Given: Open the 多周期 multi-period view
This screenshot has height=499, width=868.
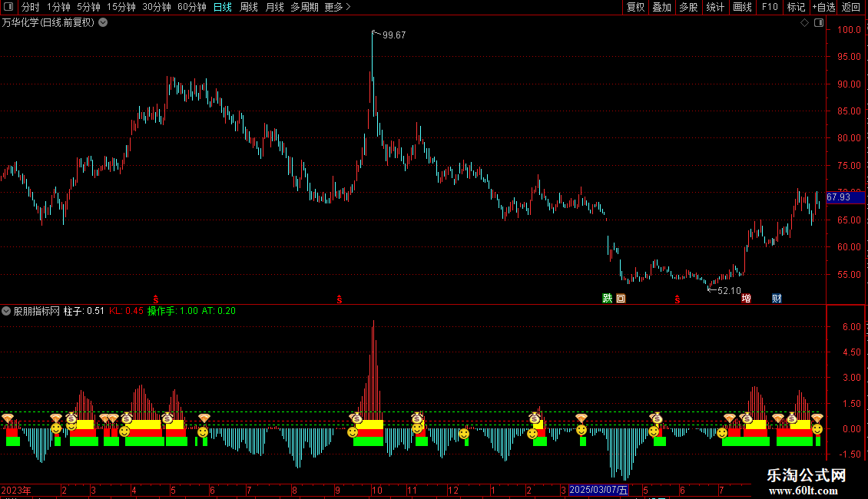Looking at the screenshot, I should (304, 7).
